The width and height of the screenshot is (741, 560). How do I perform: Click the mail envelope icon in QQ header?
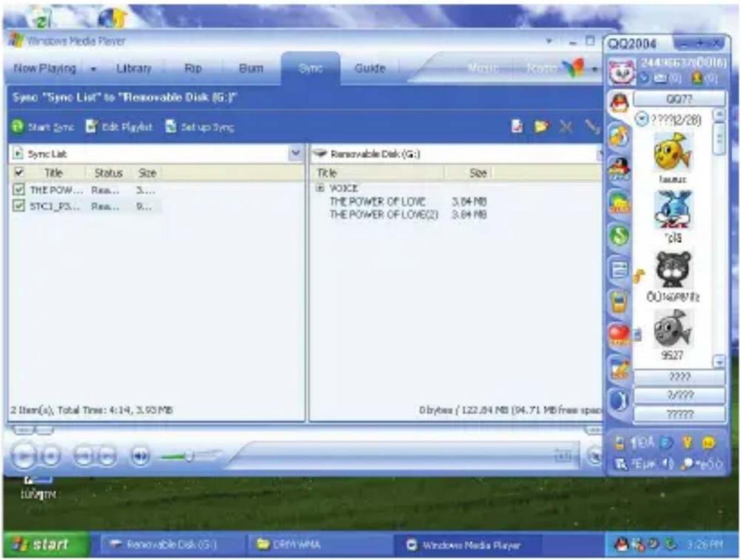(660, 79)
